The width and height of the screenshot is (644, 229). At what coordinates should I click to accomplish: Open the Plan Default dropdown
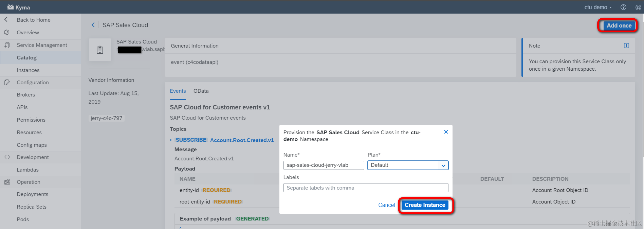pyautogui.click(x=408, y=165)
